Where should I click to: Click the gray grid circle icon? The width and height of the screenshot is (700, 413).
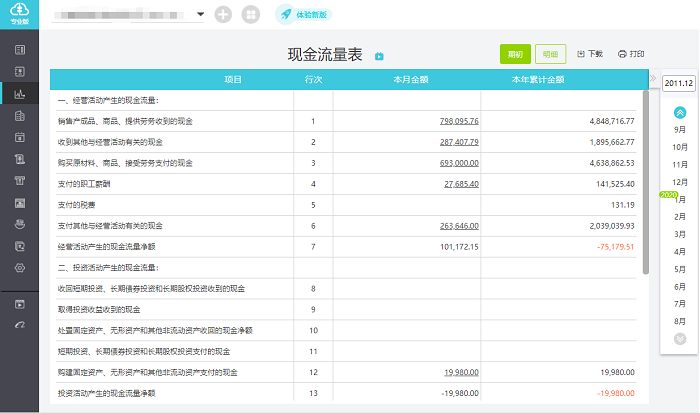pyautogui.click(x=250, y=15)
